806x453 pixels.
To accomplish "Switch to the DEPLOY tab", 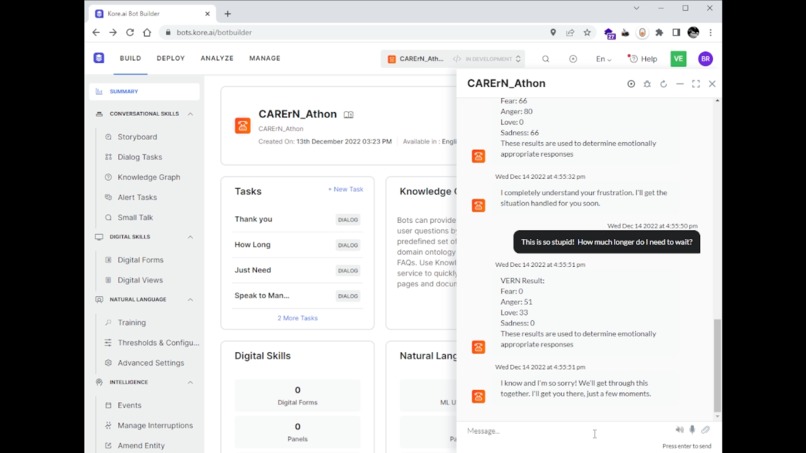I will pyautogui.click(x=171, y=59).
